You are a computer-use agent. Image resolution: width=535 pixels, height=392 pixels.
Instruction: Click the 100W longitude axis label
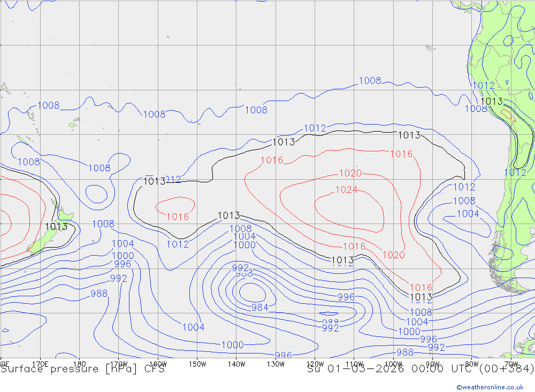click(393, 364)
